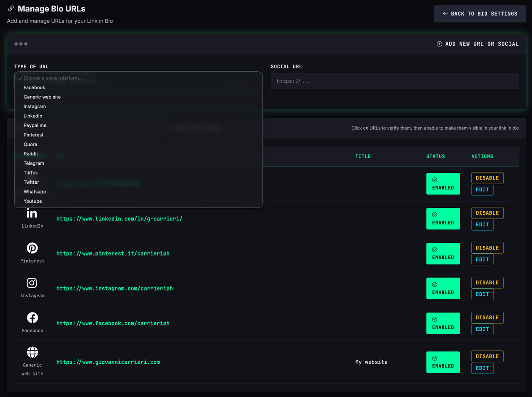
Task: Click BACK TO BIO SETTINGS
Action: [480, 14]
